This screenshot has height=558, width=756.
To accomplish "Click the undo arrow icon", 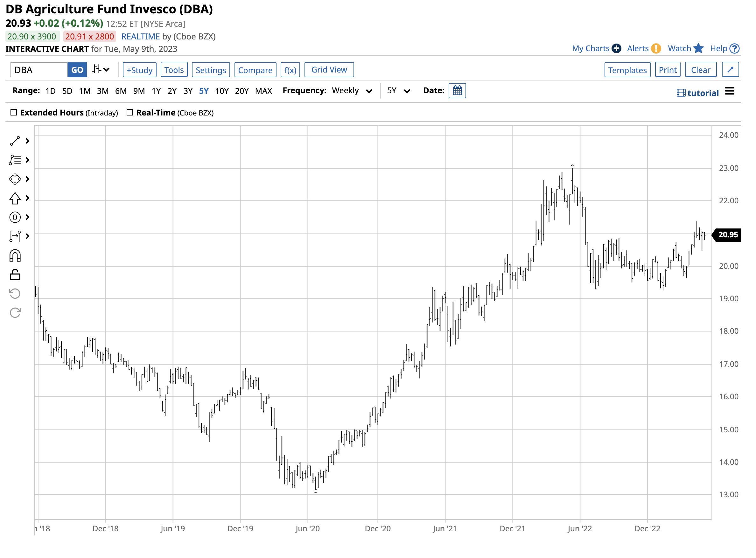I will pos(15,294).
